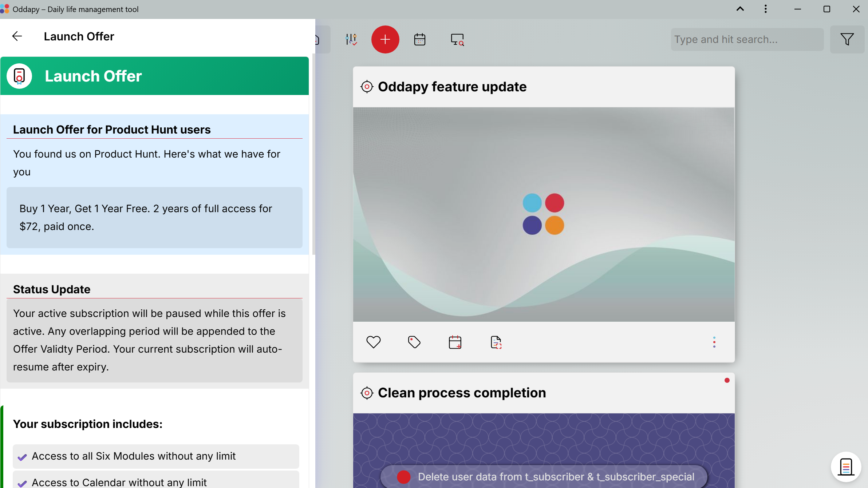
Task: Click the Oddapy feature update image thumbnail
Action: click(x=543, y=214)
